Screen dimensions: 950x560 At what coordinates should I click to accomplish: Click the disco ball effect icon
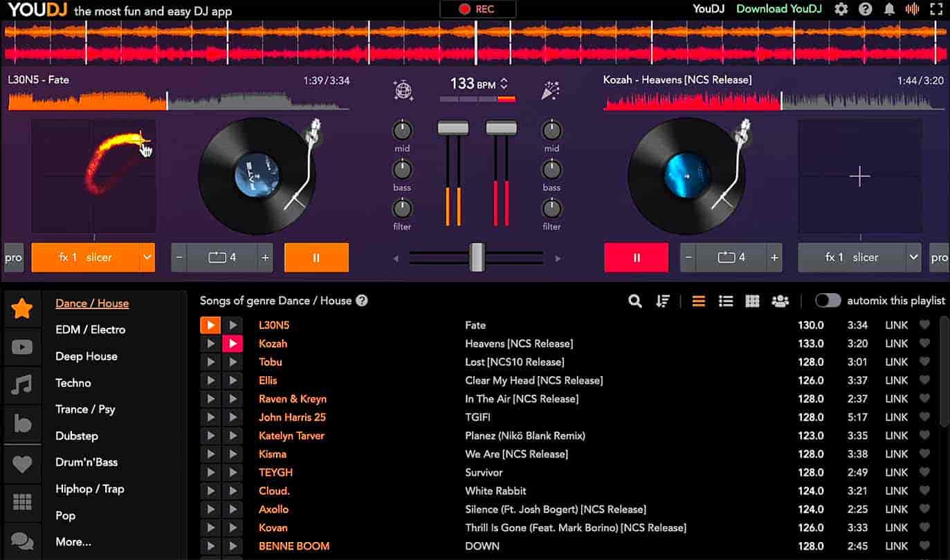point(403,91)
